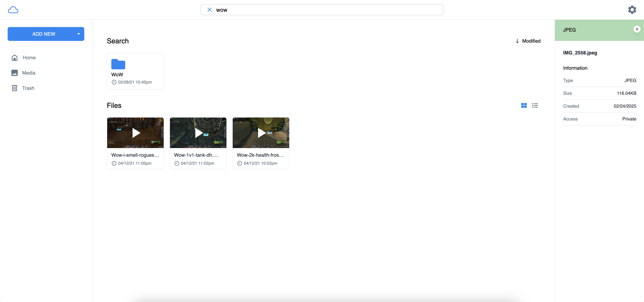Switch to list view layout
This screenshot has width=644, height=302.
coord(535,106)
